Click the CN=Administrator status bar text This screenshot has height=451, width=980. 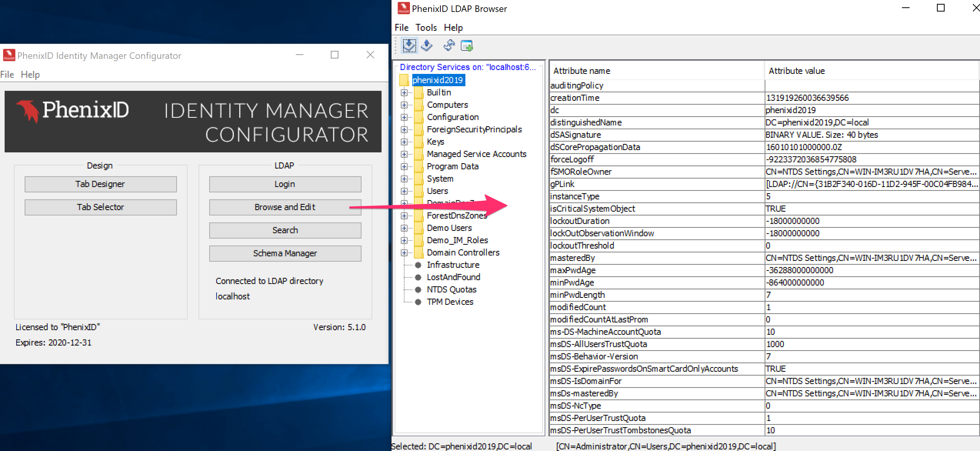(666, 446)
